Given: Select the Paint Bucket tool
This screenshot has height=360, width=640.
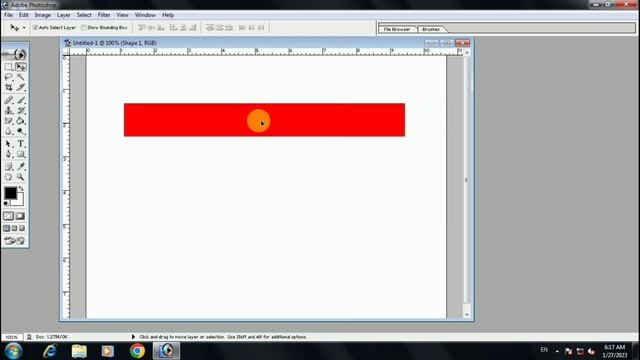Looking at the screenshot, I should (21, 121).
